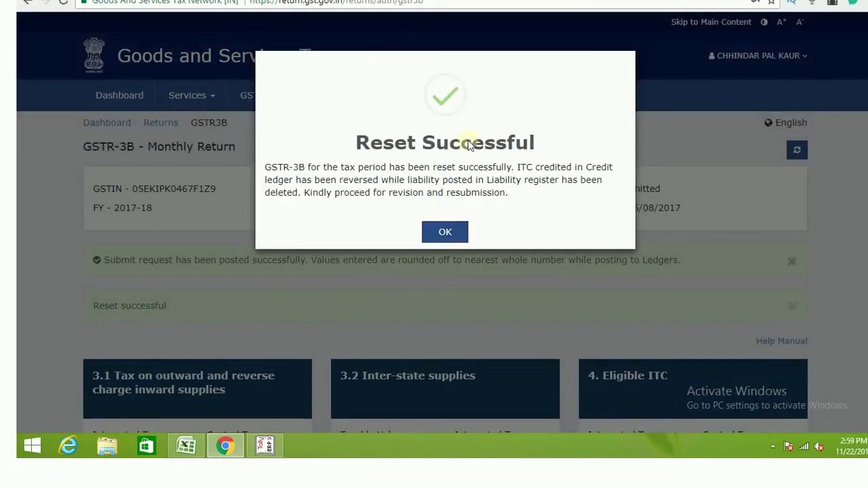The height and width of the screenshot is (488, 868).
Task: Open Tally ERP 9 from the taskbar
Action: [x=264, y=445]
